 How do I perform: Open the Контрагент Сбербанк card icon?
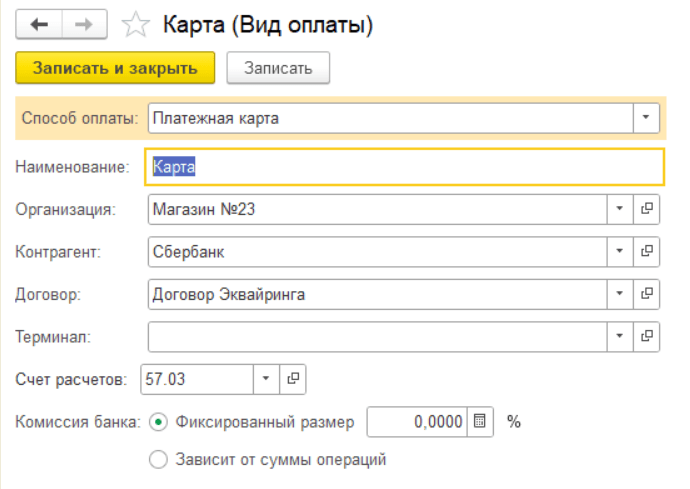pos(646,252)
